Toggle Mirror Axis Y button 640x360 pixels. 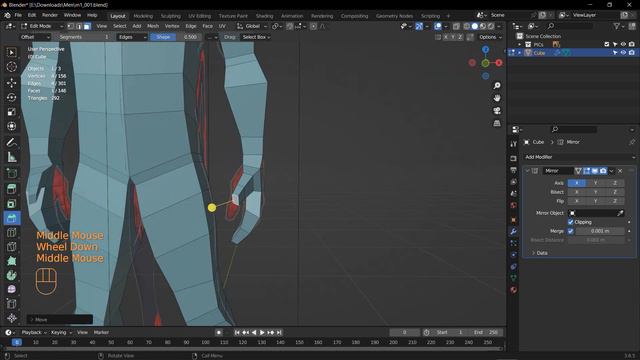(596, 183)
